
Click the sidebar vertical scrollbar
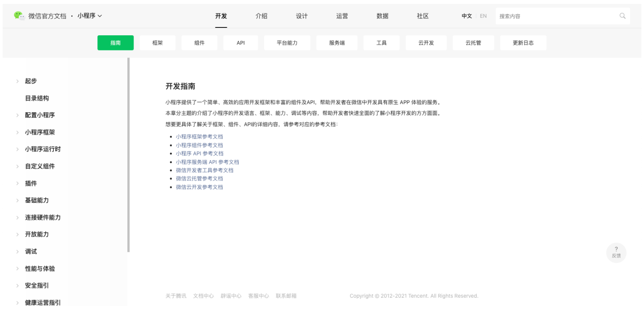(x=128, y=155)
